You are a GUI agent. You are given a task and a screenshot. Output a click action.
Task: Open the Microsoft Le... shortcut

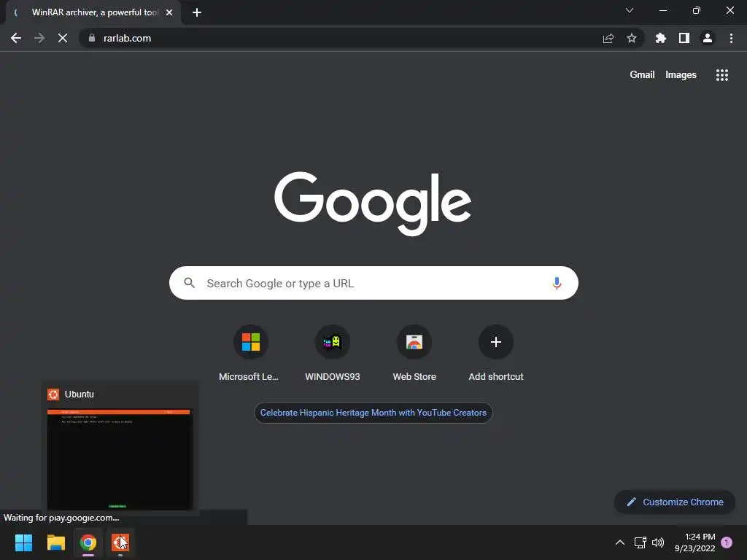tap(251, 354)
